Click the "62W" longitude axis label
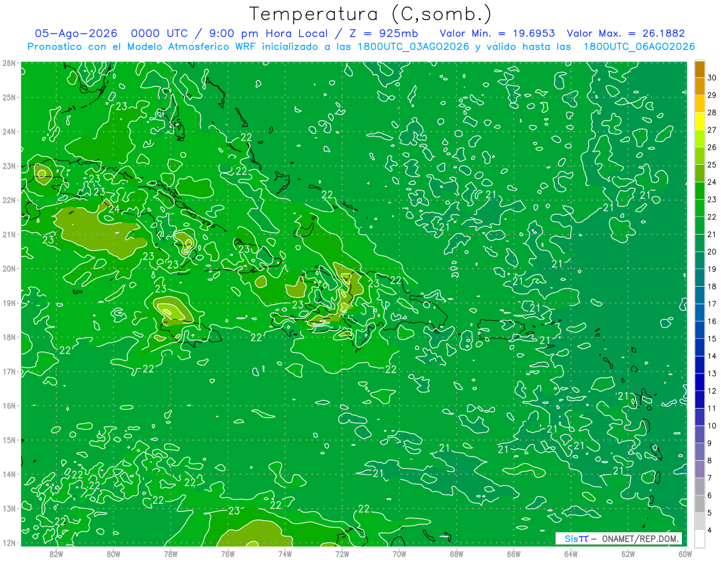 click(628, 554)
